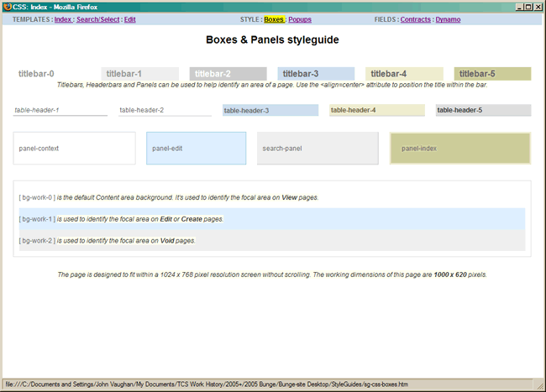Click the titlebar-5 olive bar
This screenshot has height=392, width=546.
tap(492, 74)
